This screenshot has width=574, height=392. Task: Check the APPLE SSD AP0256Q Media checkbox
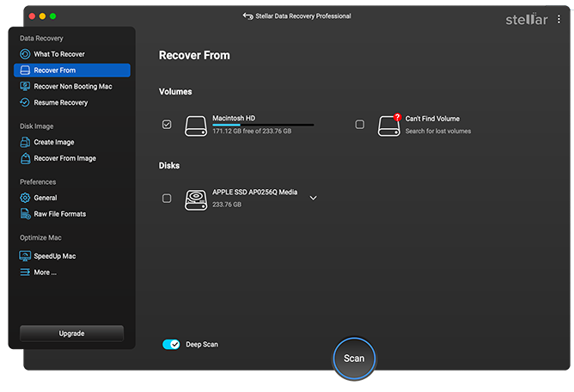tap(167, 199)
